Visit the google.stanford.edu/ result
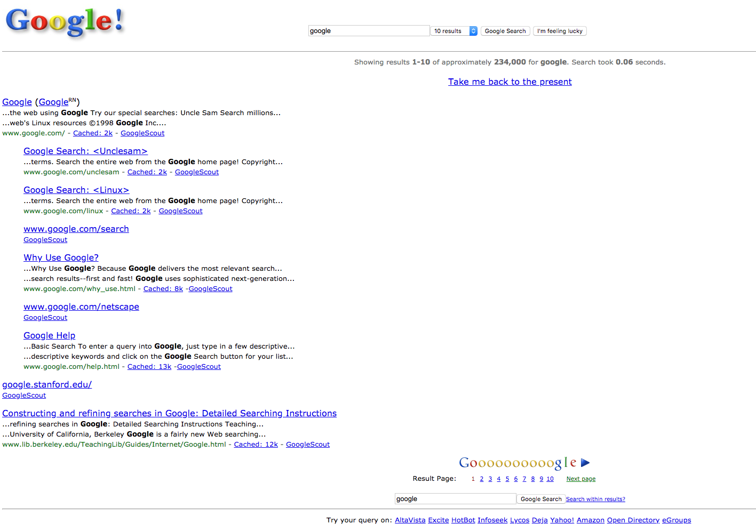The image size is (756, 532). point(47,384)
